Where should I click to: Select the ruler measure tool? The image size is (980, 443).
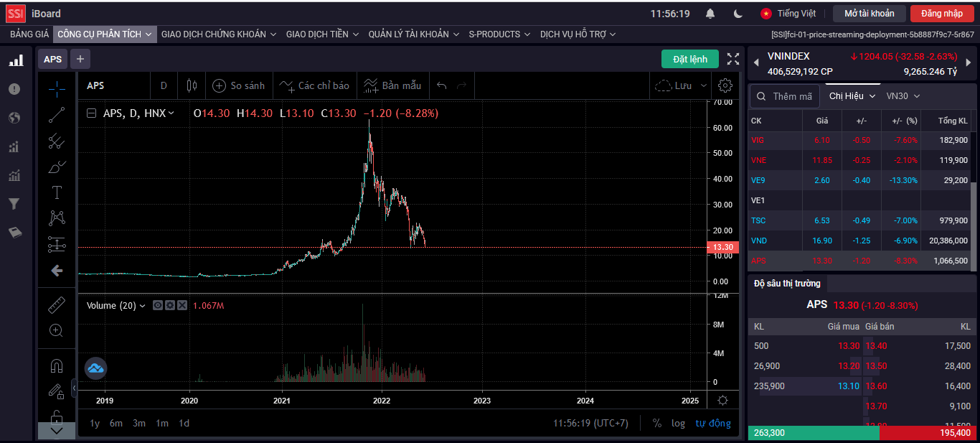pyautogui.click(x=57, y=304)
